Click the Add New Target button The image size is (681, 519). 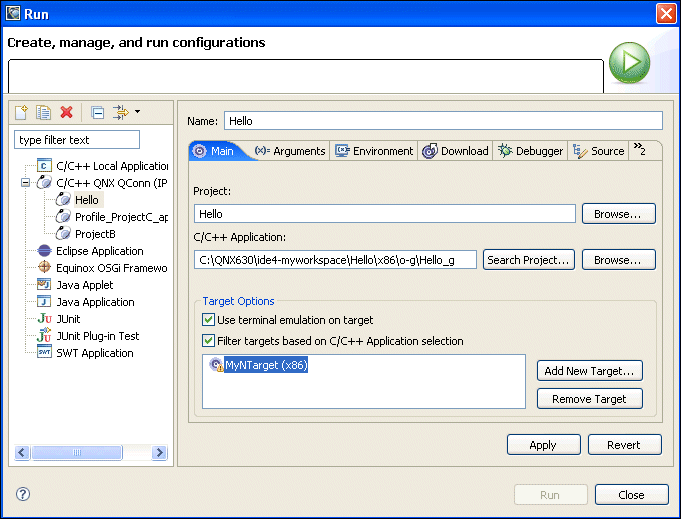coord(589,371)
